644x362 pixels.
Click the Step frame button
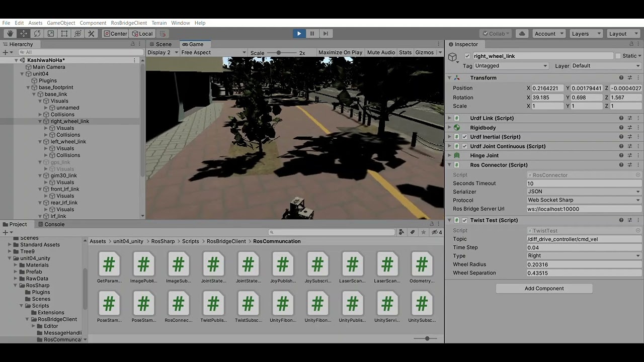pos(326,34)
